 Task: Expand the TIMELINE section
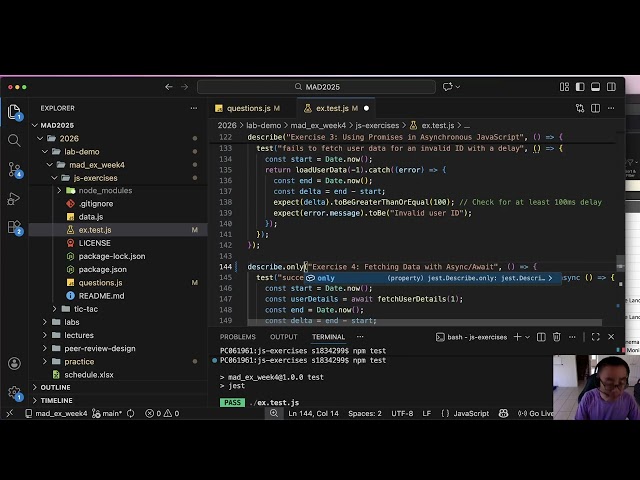tap(56, 400)
